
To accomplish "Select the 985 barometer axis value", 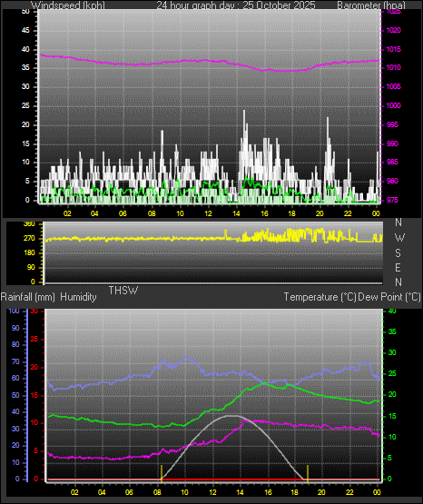I will click(x=392, y=162).
